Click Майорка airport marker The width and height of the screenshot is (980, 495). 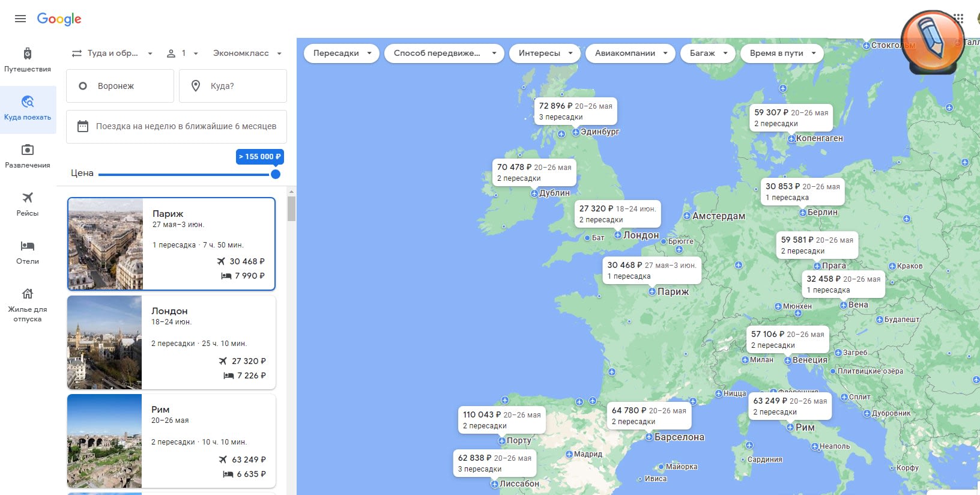(x=661, y=467)
